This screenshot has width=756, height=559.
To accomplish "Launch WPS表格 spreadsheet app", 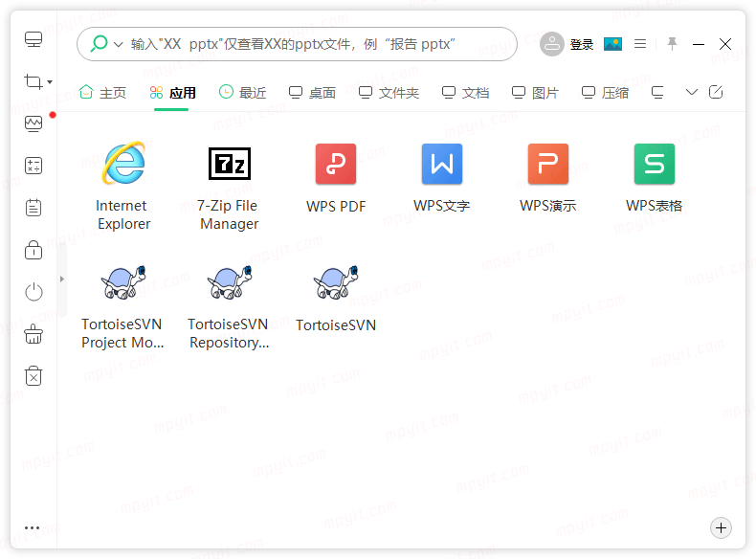I will (655, 164).
